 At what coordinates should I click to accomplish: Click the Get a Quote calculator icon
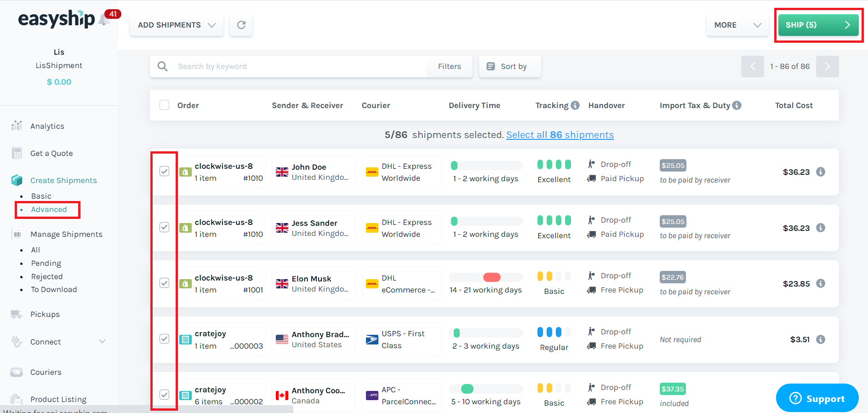pyautogui.click(x=17, y=153)
